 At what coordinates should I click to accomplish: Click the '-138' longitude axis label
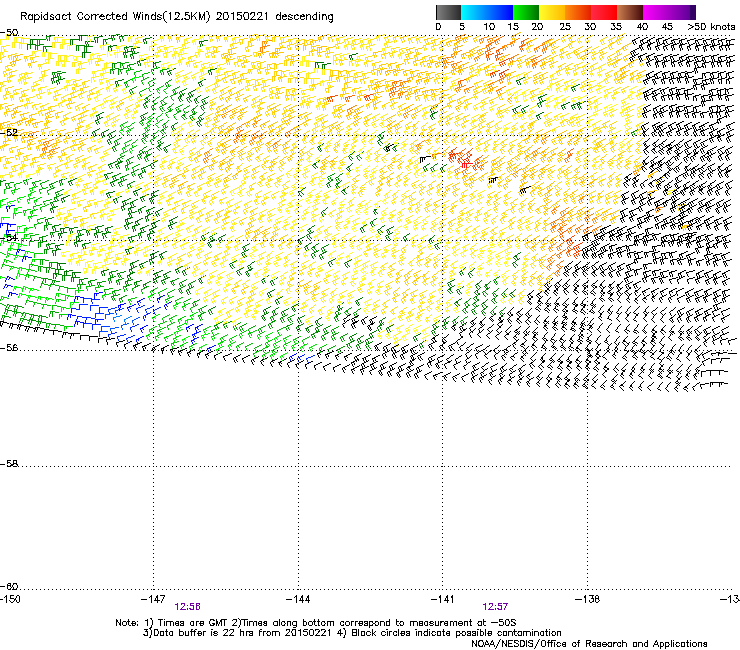click(x=588, y=599)
